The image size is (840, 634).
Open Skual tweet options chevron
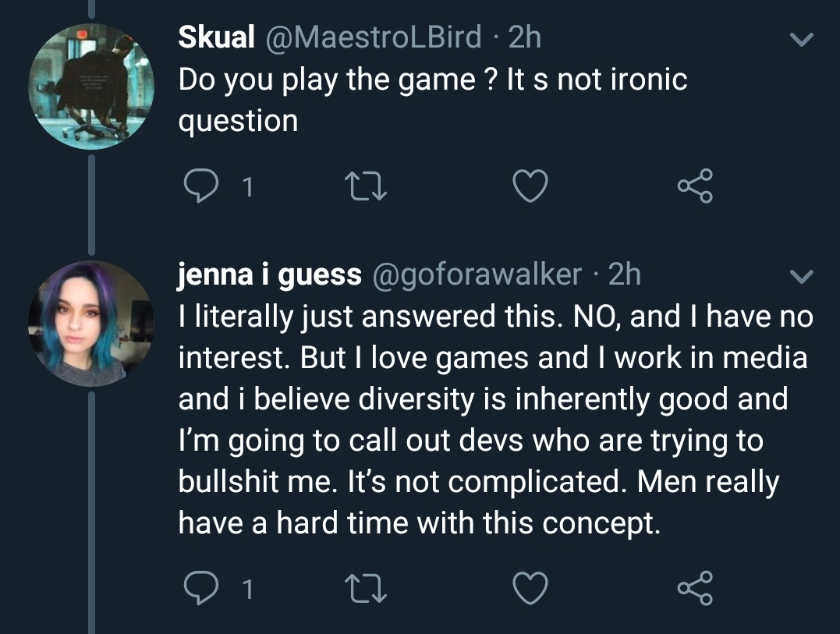802,39
